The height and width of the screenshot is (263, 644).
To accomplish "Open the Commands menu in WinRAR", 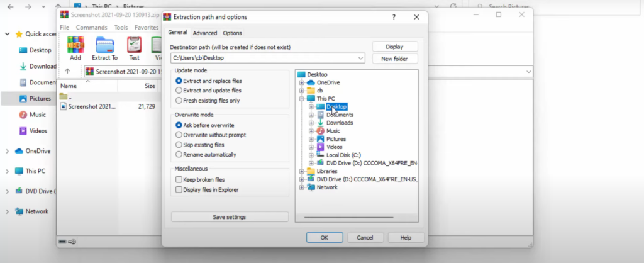I will pyautogui.click(x=92, y=28).
